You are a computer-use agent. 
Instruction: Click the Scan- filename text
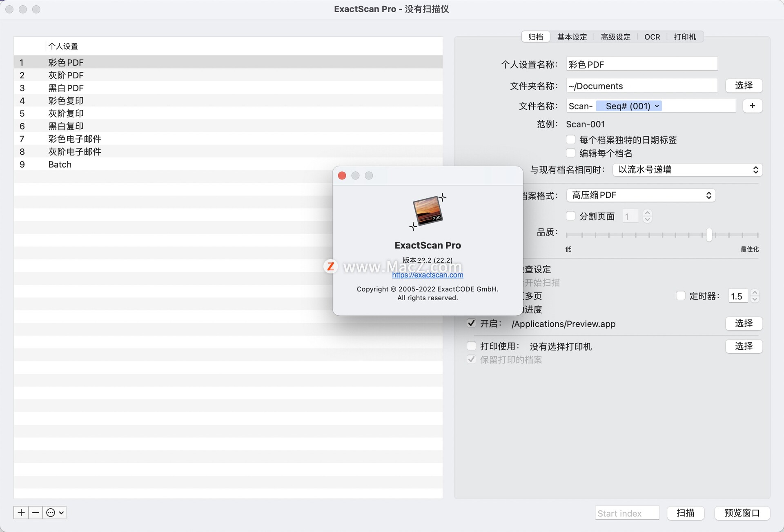tap(581, 106)
